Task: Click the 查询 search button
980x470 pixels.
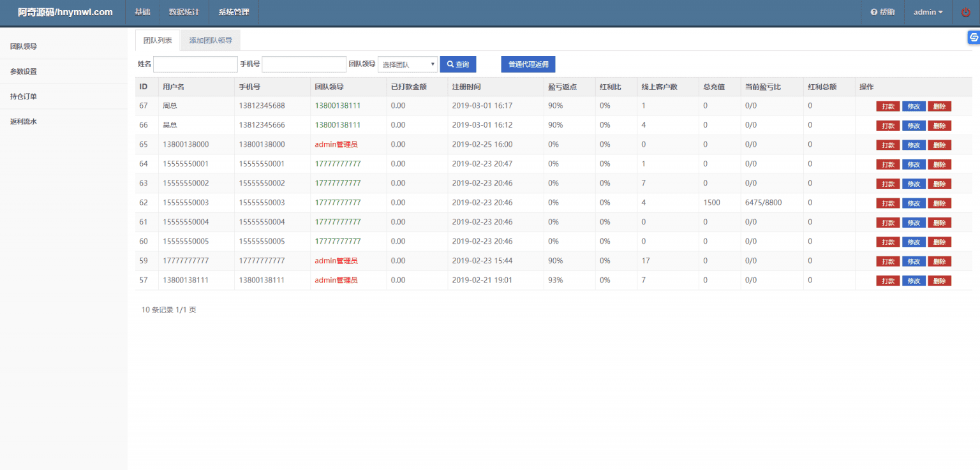Action: (458, 64)
